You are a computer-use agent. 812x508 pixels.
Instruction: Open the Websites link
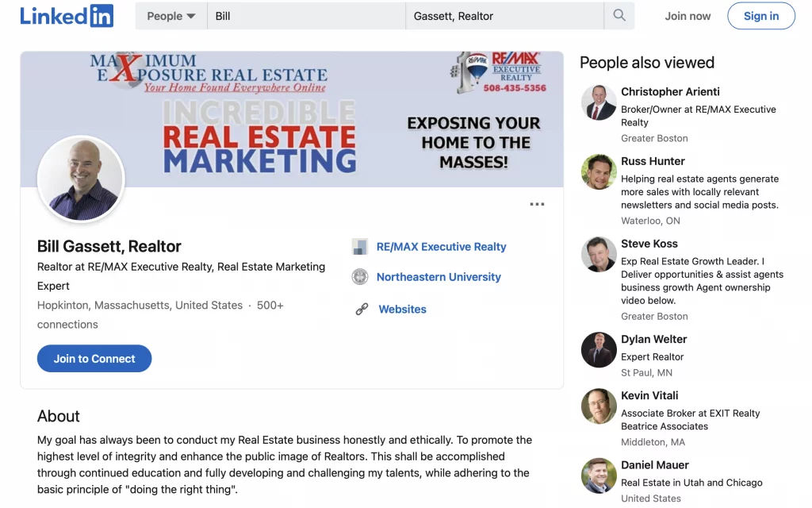[402, 310]
